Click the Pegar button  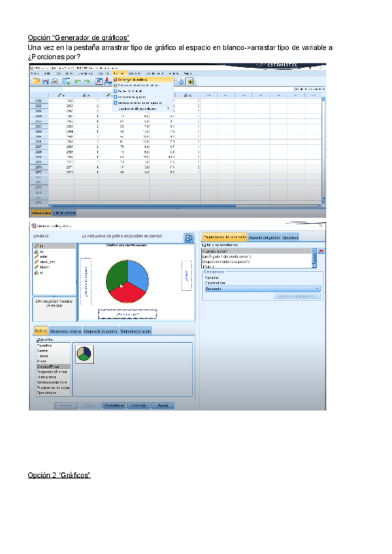pos(90,406)
